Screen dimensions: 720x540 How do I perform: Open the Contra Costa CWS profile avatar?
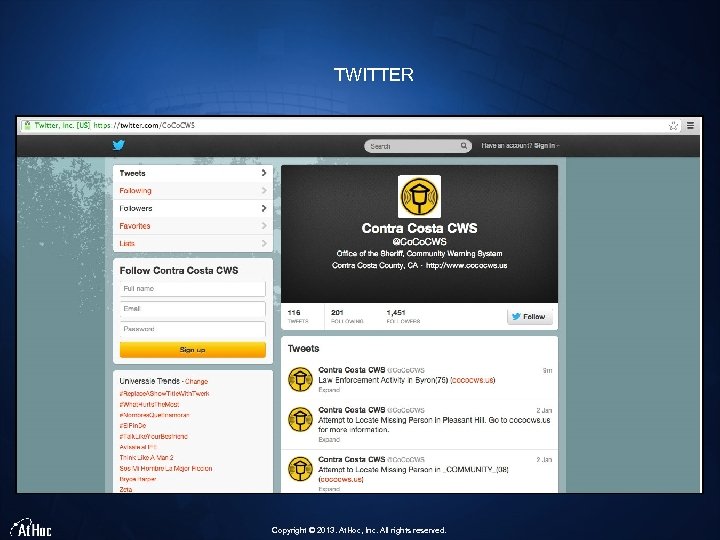pos(419,197)
